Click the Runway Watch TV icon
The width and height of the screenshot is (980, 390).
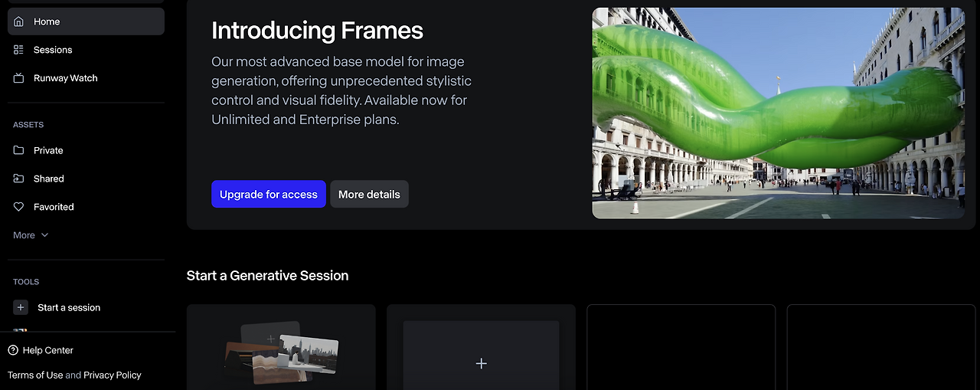coord(19,78)
